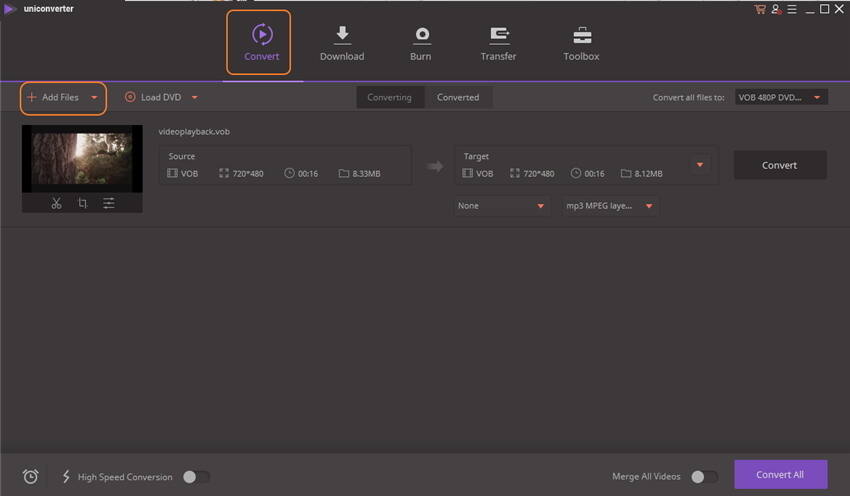Show the Converted tab
The height and width of the screenshot is (496, 850).
[x=458, y=98]
